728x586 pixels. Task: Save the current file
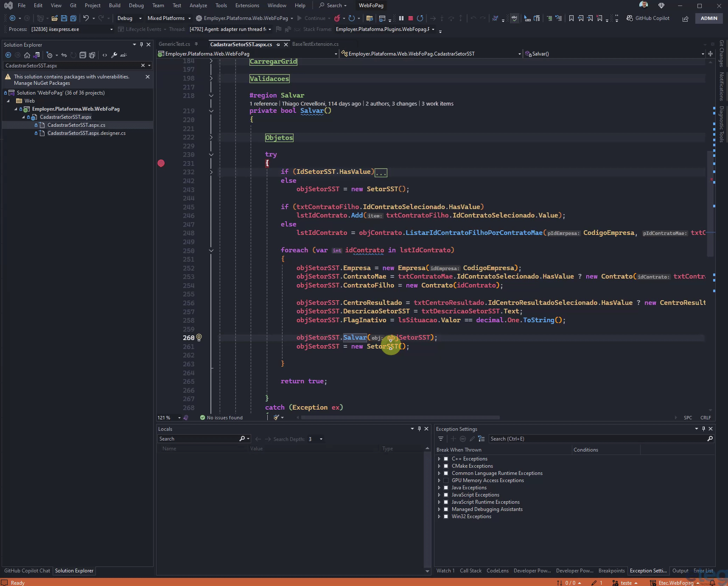click(x=64, y=18)
